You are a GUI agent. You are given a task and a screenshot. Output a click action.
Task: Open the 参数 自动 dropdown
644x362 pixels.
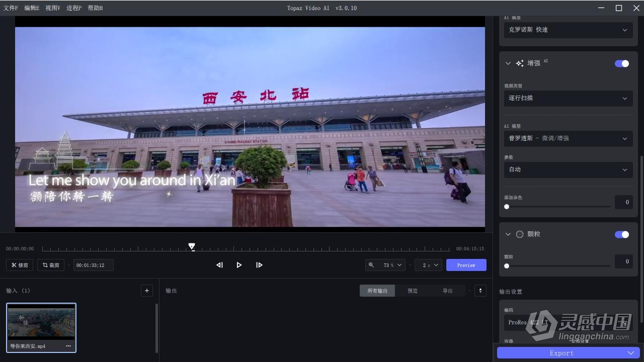[x=568, y=169]
